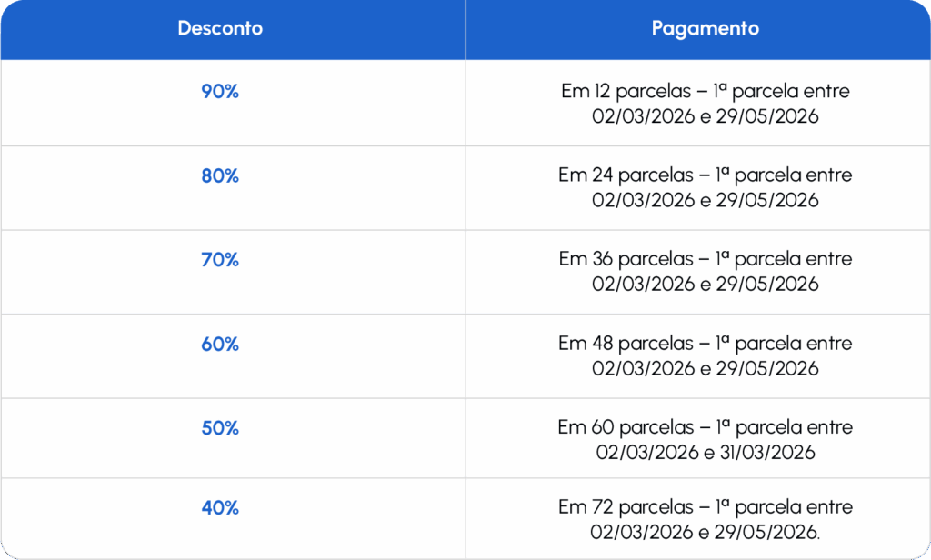The height and width of the screenshot is (560, 931).
Task: Click the "Em 60 parcelas" text line
Action: click(x=705, y=427)
